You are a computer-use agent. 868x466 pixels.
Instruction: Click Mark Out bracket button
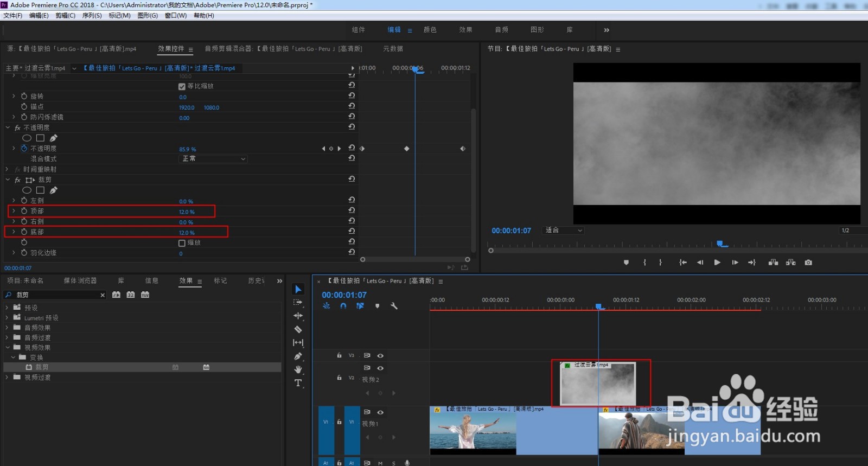(660, 263)
